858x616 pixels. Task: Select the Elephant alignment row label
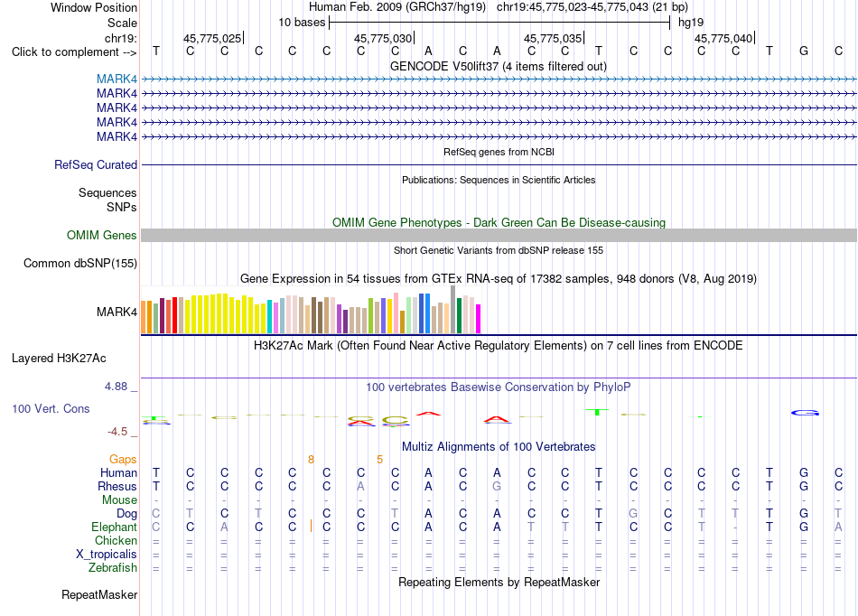114,527
